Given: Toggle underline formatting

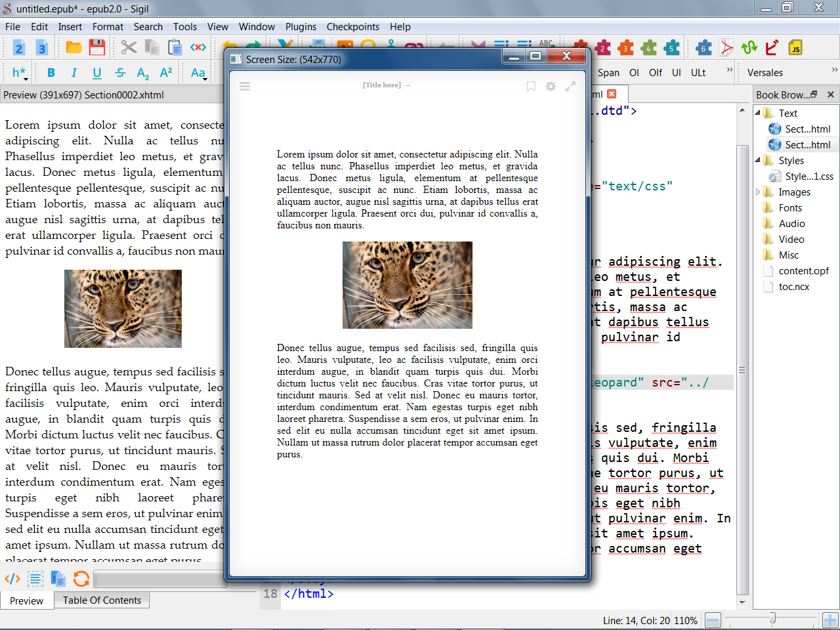Looking at the screenshot, I should (97, 73).
